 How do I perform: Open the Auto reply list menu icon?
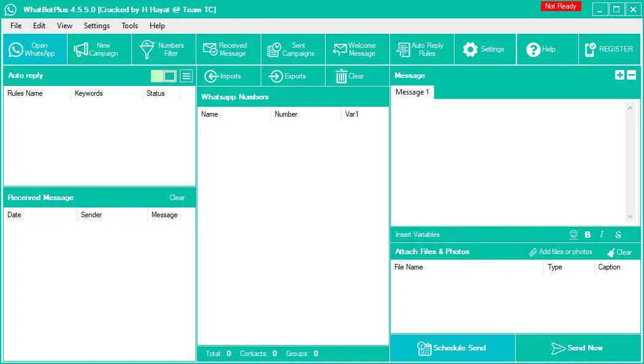pyautogui.click(x=186, y=76)
